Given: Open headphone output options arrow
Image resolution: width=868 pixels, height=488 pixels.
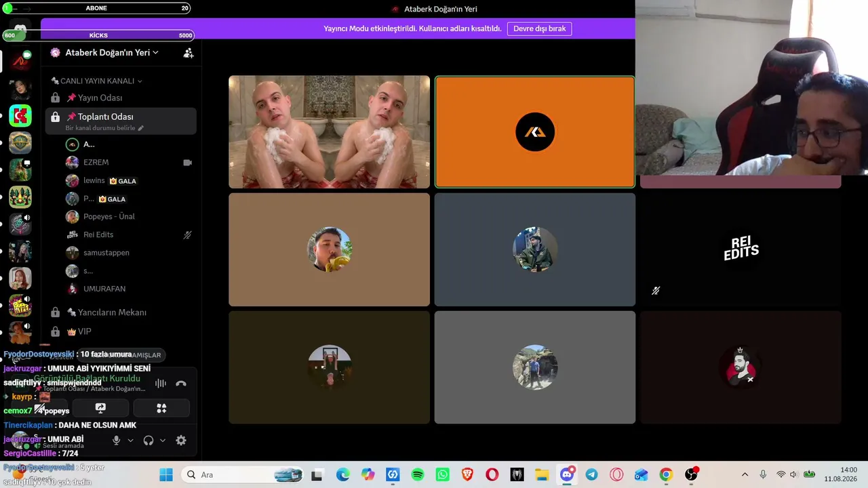Looking at the screenshot, I should [x=163, y=441].
